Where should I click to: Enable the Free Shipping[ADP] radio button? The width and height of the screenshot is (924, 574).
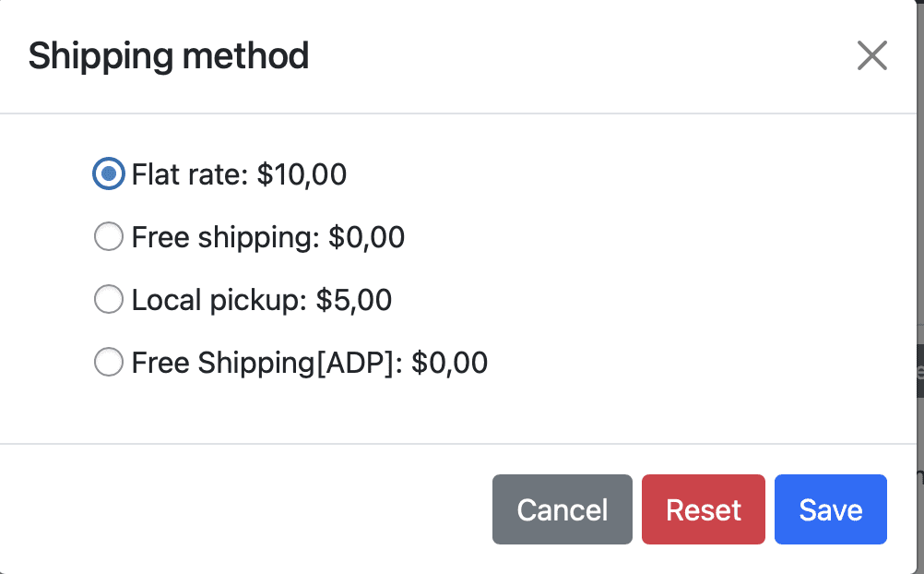[x=109, y=362]
